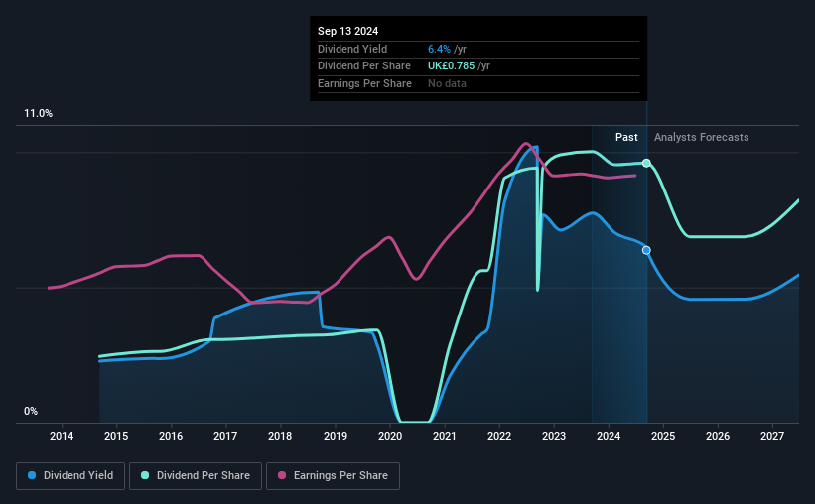Click the 2018 x-axis label
Screen dimensions: 815x504
[x=280, y=436]
